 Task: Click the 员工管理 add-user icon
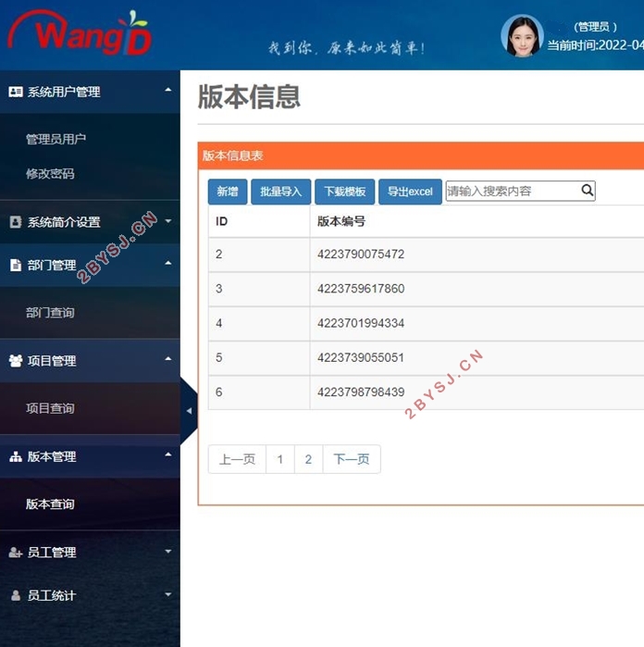16,552
